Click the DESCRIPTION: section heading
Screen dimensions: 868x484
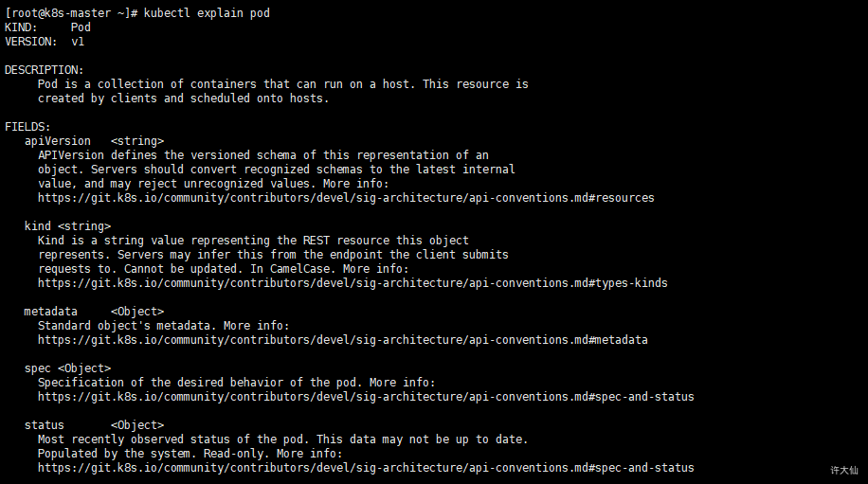[45, 70]
